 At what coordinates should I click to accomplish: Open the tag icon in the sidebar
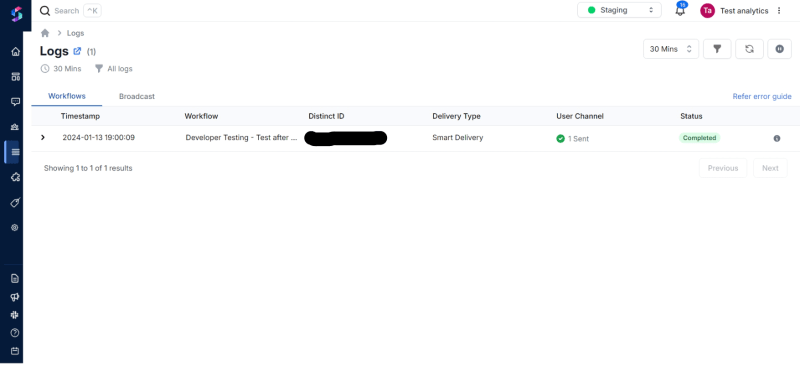[x=15, y=203]
